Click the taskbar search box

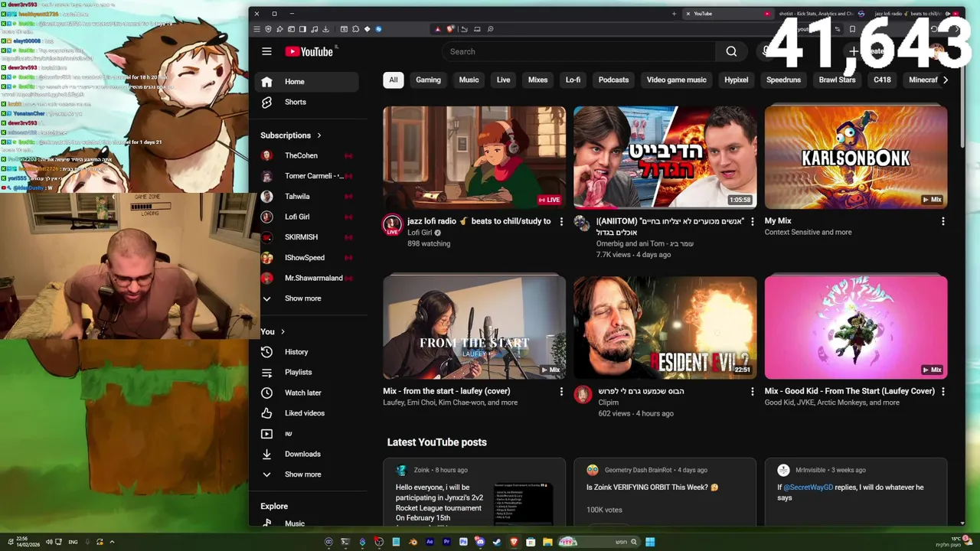pyautogui.click(x=599, y=542)
